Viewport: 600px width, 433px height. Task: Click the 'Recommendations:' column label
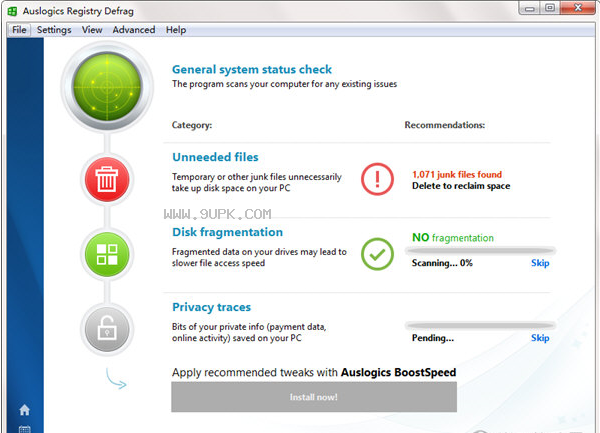click(445, 125)
